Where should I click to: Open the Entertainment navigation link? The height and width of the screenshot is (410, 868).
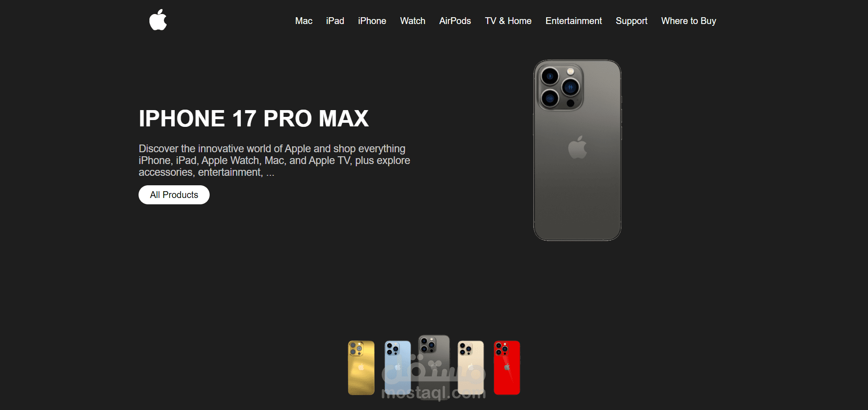(x=574, y=21)
